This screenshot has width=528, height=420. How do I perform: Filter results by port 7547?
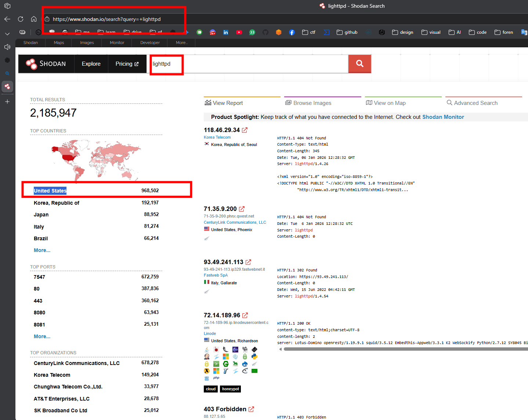coord(39,277)
